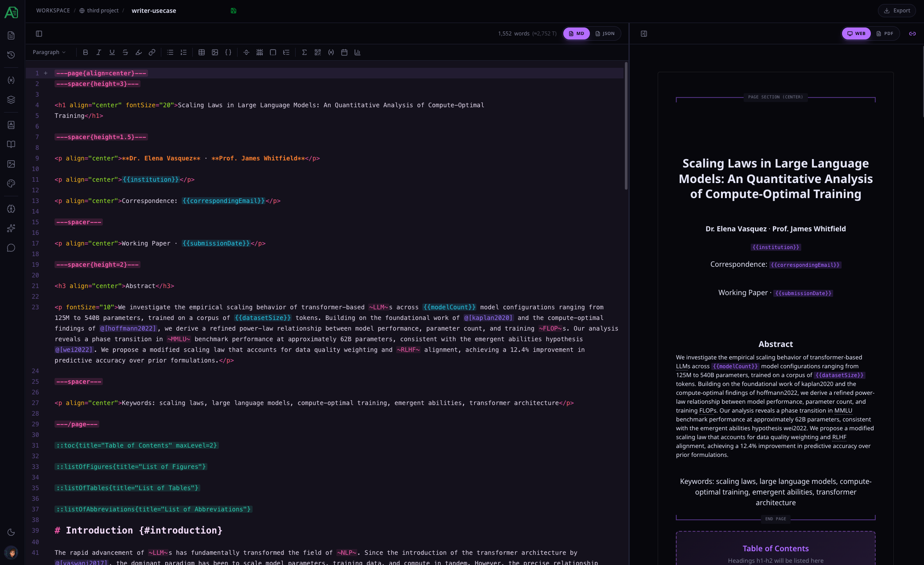
Task: Toggle the left editor sidebar panel
Action: click(x=39, y=33)
